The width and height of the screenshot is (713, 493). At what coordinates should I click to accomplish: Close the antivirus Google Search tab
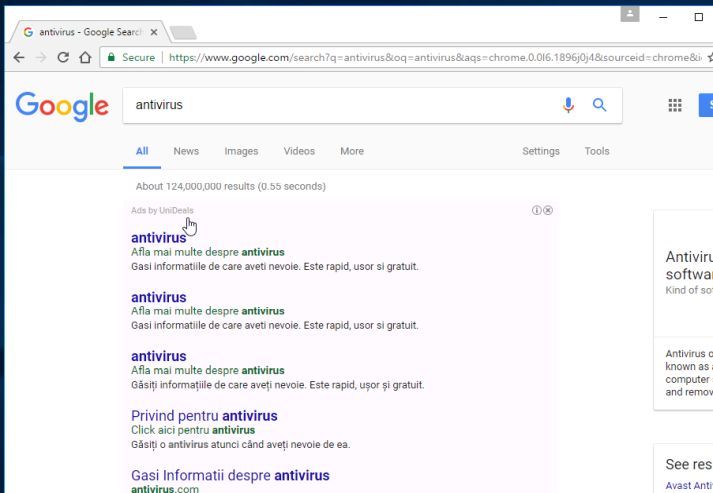[x=154, y=32]
